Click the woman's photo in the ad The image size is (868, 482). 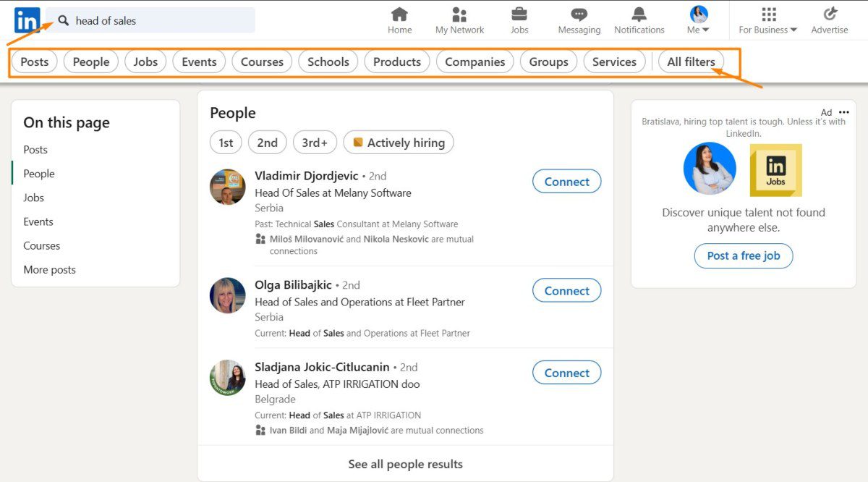point(710,168)
